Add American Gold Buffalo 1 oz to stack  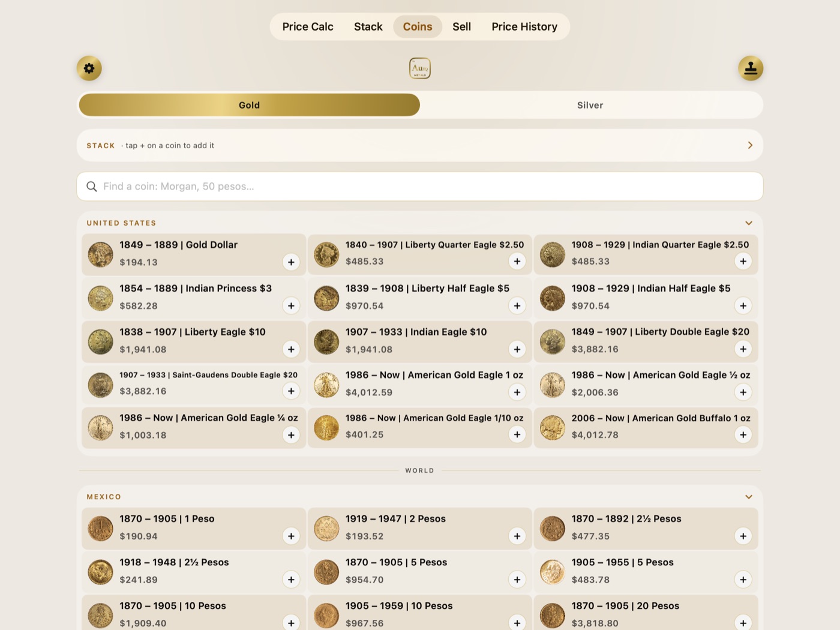tap(743, 435)
